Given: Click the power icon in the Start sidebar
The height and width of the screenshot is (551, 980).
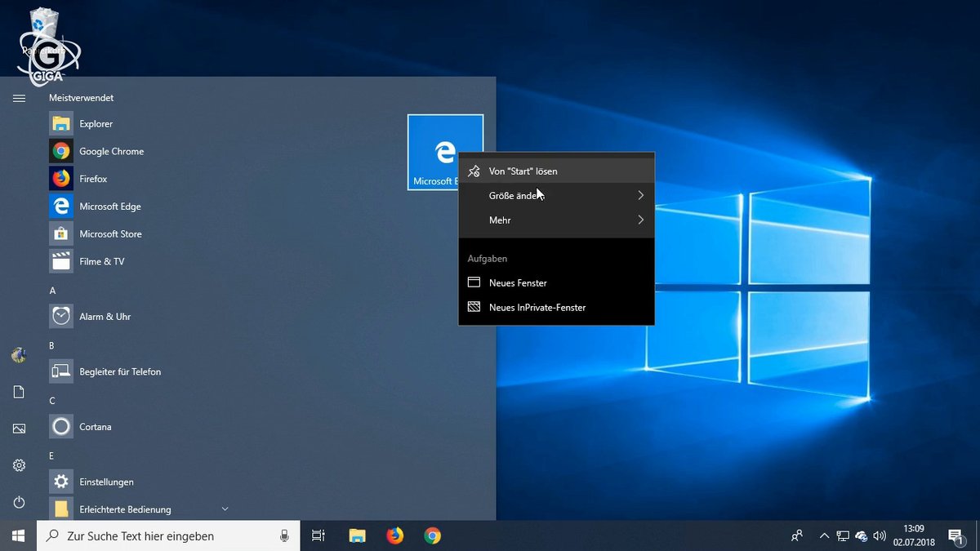Looking at the screenshot, I should click(18, 502).
